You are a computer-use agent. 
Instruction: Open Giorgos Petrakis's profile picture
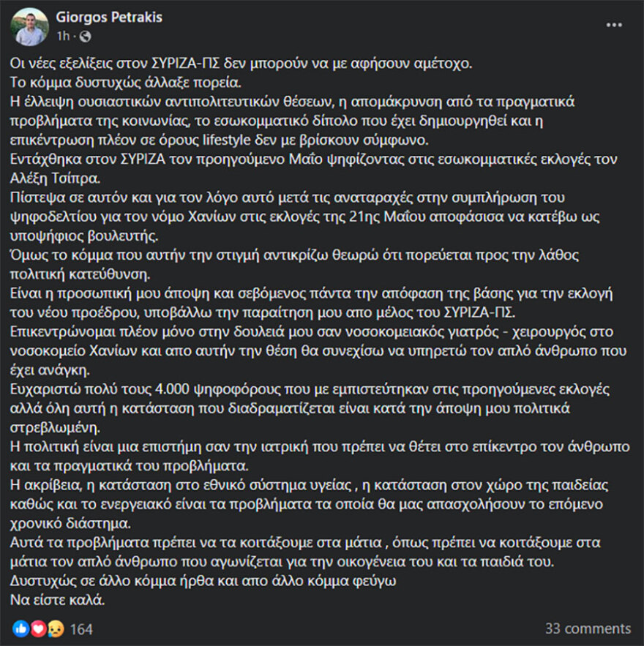click(x=31, y=24)
